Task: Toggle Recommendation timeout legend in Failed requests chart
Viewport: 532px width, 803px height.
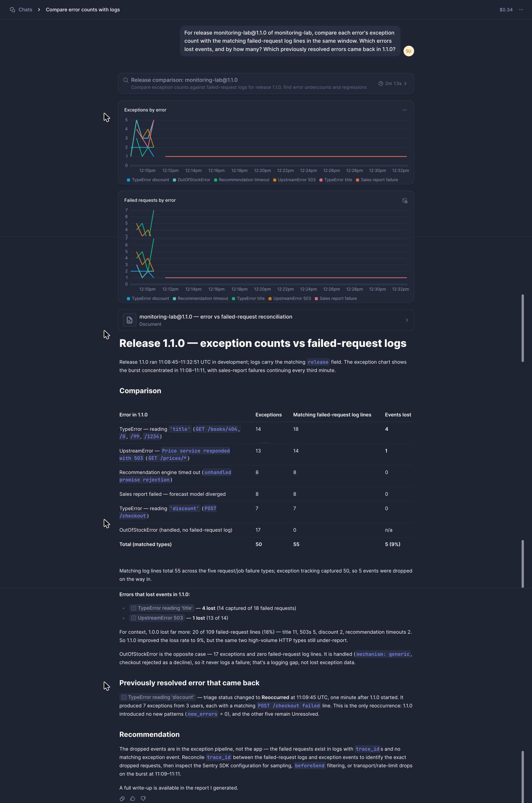Action: pos(201,299)
